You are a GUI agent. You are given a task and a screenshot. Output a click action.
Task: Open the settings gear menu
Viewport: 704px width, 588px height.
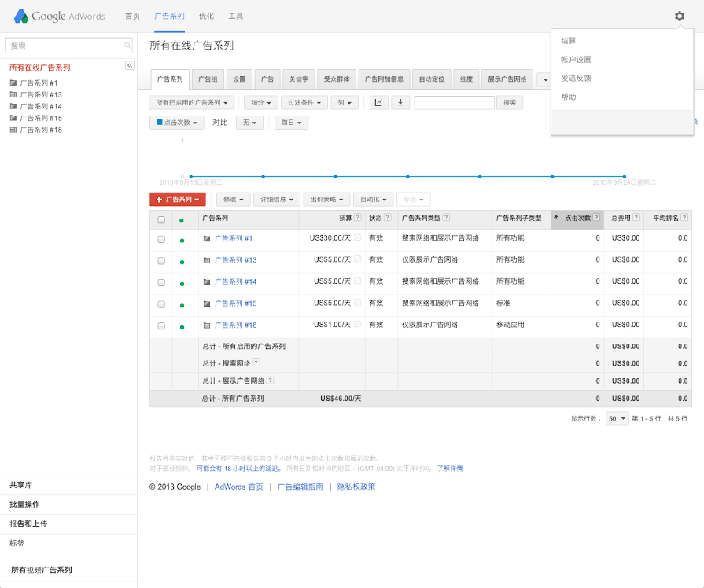(x=680, y=16)
